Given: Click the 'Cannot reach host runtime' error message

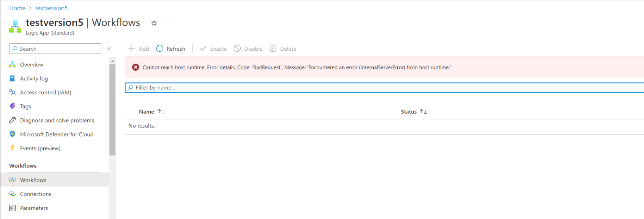Looking at the screenshot, I should click(x=297, y=67).
